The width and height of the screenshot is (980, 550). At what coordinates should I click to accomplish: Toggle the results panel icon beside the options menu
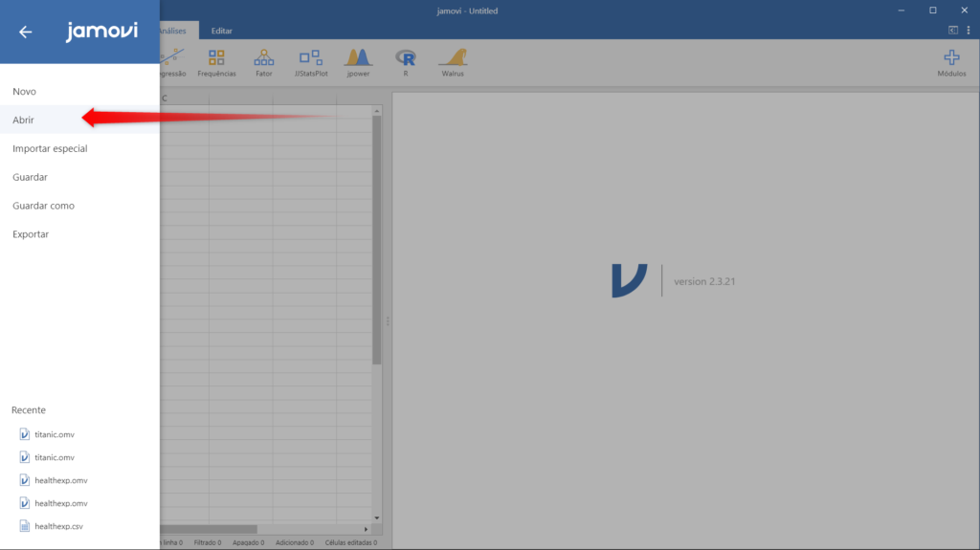coord(953,30)
